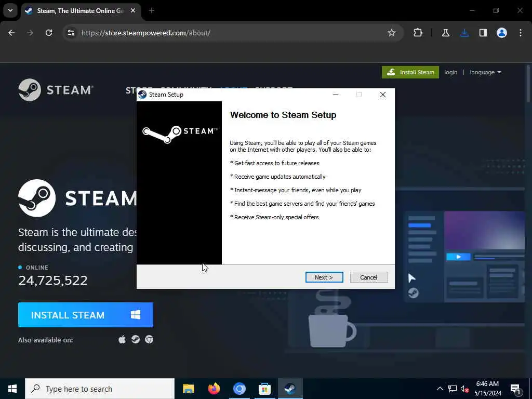Click the blue INSTALL STEAM button
Image resolution: width=532 pixels, height=399 pixels.
(x=86, y=315)
